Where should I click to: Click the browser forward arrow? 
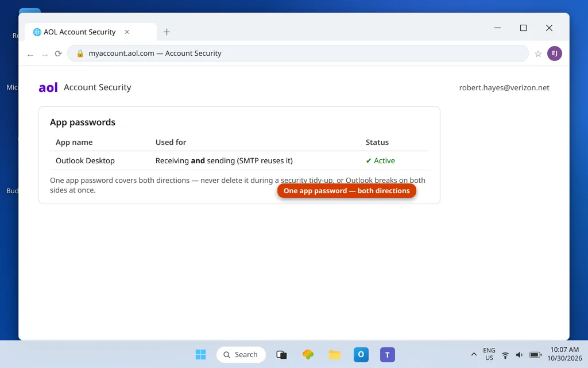pos(45,55)
